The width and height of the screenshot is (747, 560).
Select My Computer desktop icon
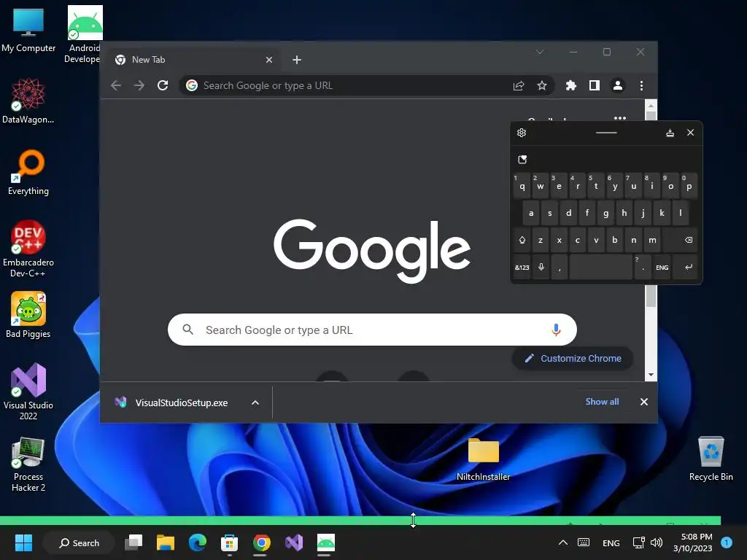pos(28,29)
